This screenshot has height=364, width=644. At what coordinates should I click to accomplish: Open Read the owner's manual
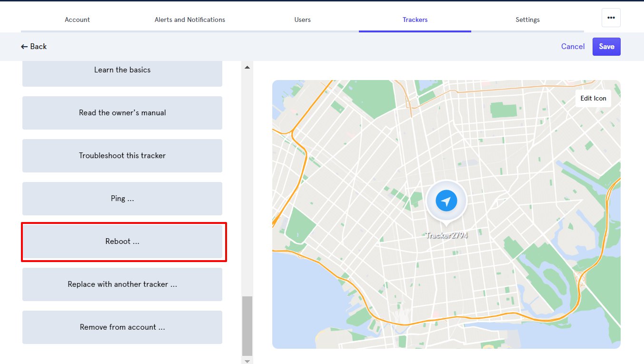click(122, 113)
